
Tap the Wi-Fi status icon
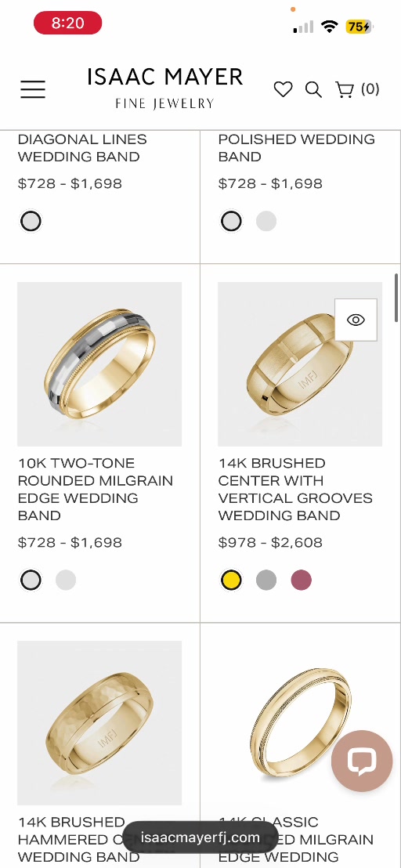click(330, 27)
